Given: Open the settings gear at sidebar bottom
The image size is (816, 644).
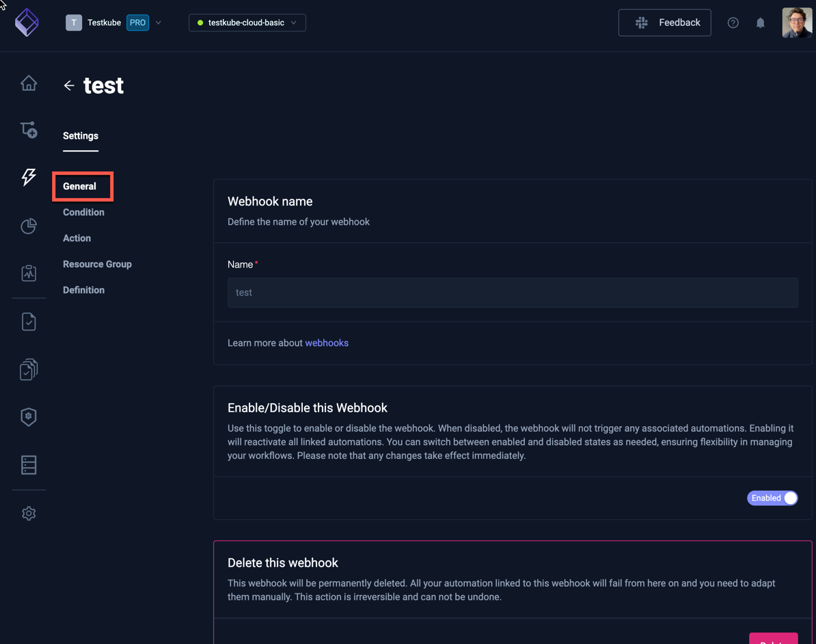Looking at the screenshot, I should point(29,513).
